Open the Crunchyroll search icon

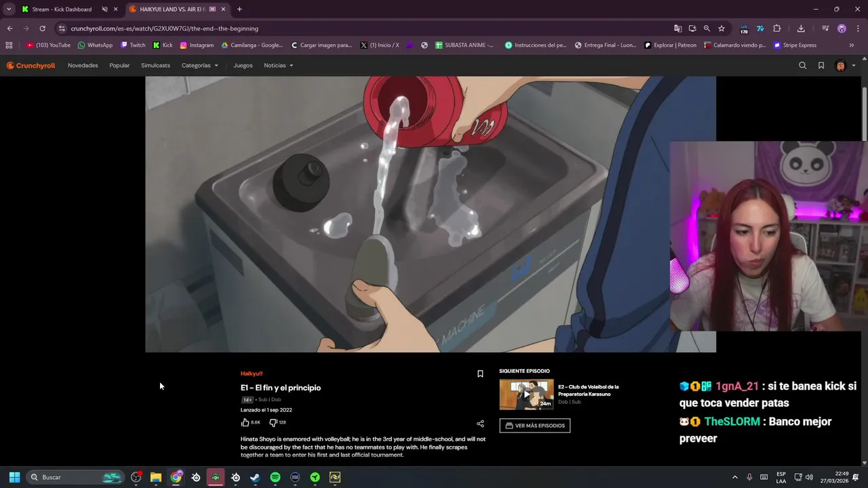(802, 66)
